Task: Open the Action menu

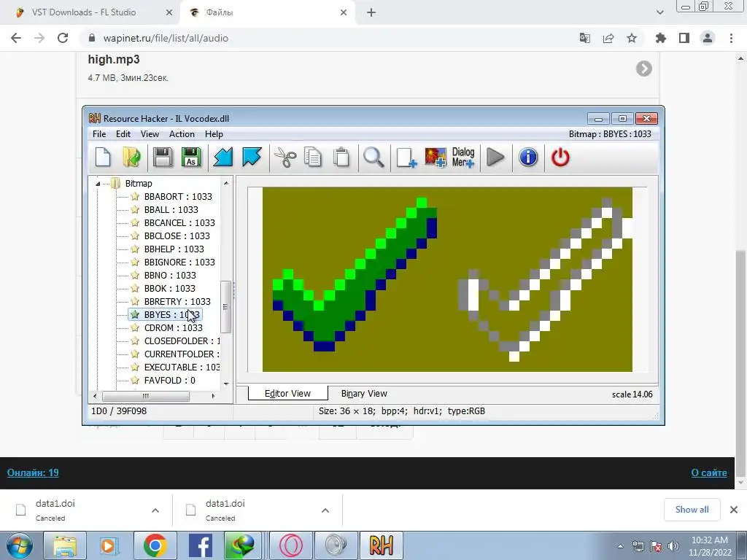Action: [182, 134]
